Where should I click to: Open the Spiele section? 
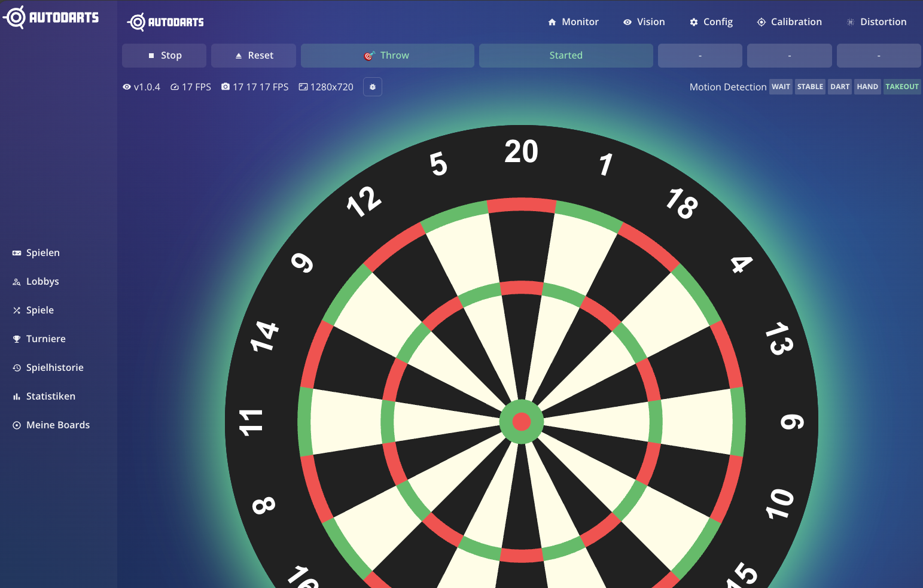pos(39,310)
